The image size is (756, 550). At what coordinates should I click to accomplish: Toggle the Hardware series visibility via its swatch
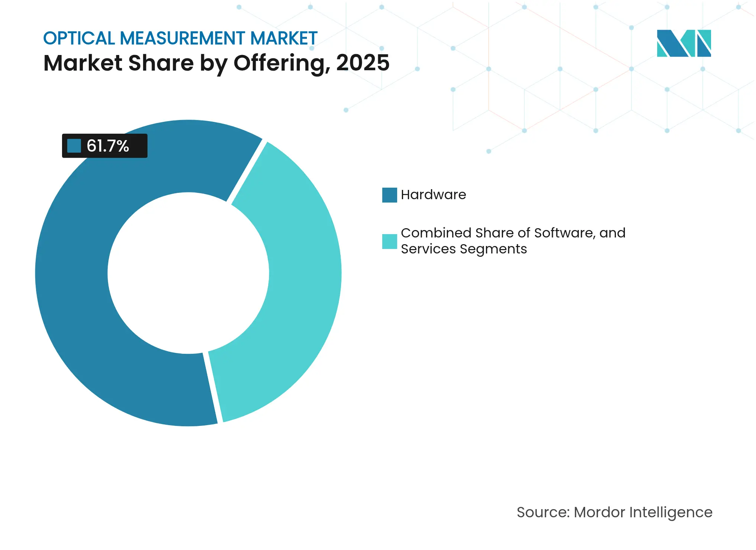coord(390,195)
